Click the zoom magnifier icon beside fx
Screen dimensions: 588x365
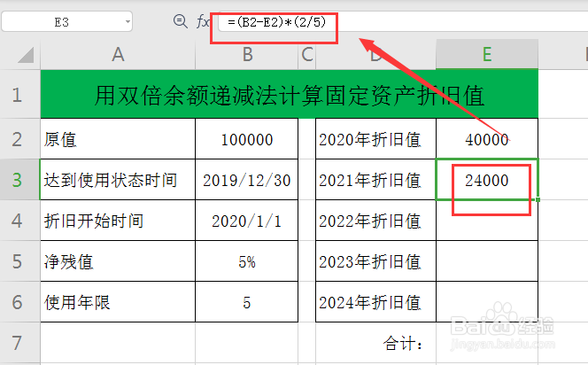click(x=180, y=21)
